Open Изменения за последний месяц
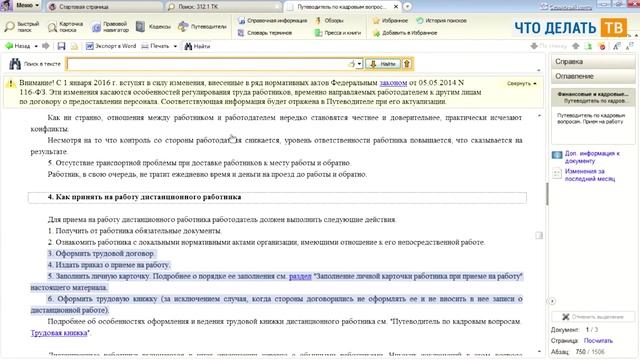 (590, 175)
